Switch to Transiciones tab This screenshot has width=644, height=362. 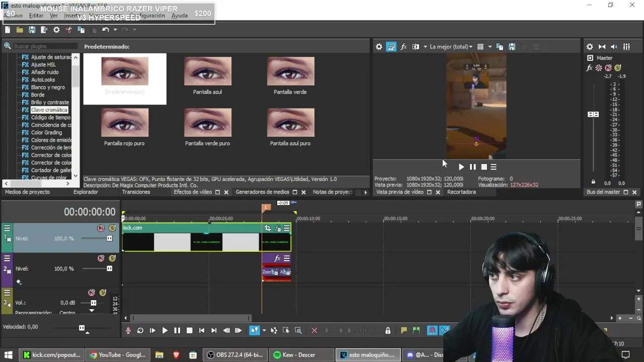(136, 192)
